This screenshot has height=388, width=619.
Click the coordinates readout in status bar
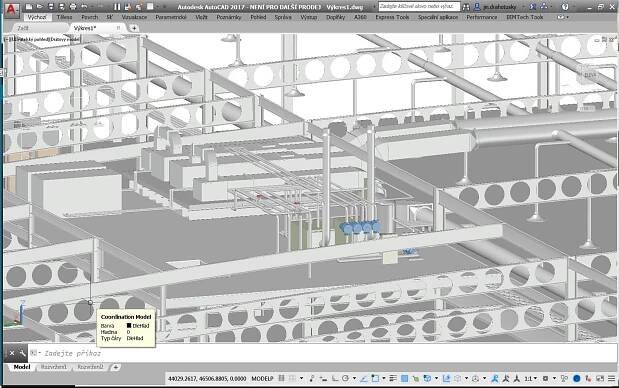pos(207,379)
